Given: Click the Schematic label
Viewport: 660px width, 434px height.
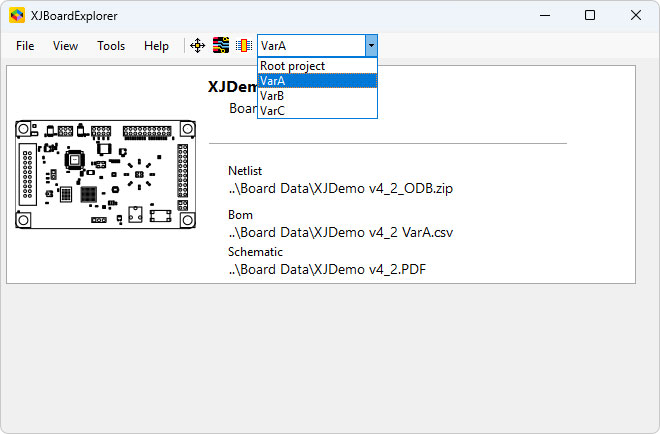Looking at the screenshot, I should point(255,252).
